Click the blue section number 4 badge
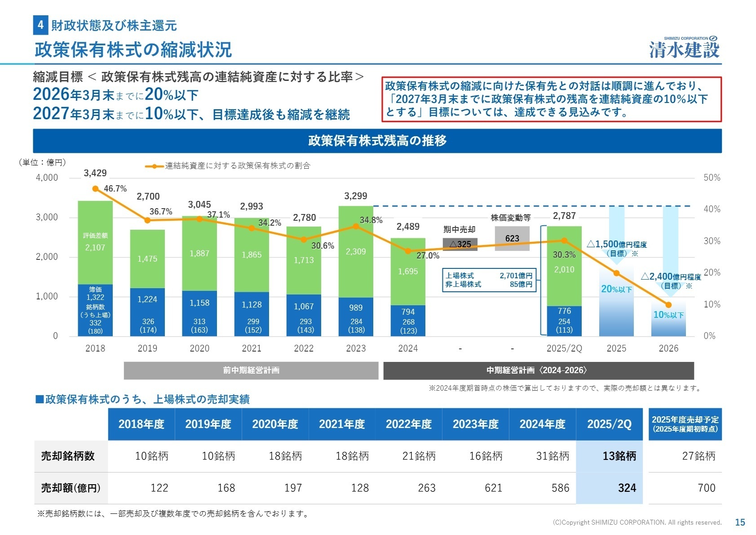Screen dimensions: 756x535 (40, 25)
